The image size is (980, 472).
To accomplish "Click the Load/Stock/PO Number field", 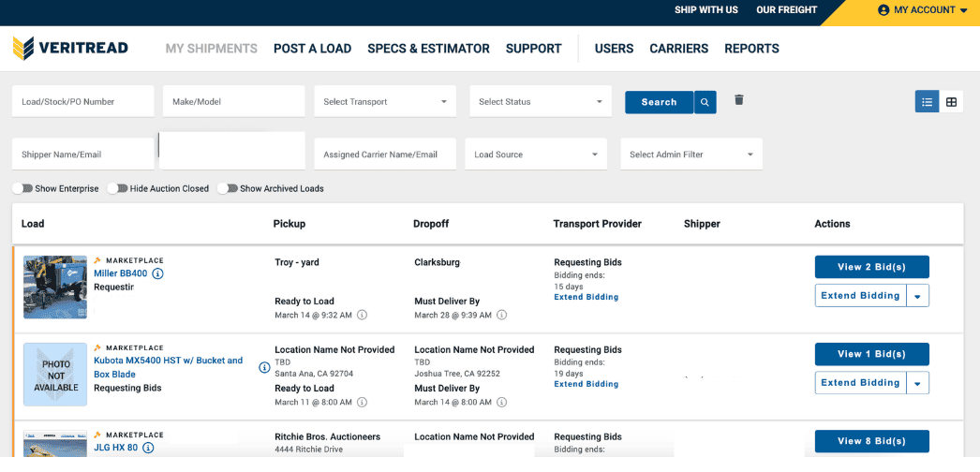I will [83, 102].
